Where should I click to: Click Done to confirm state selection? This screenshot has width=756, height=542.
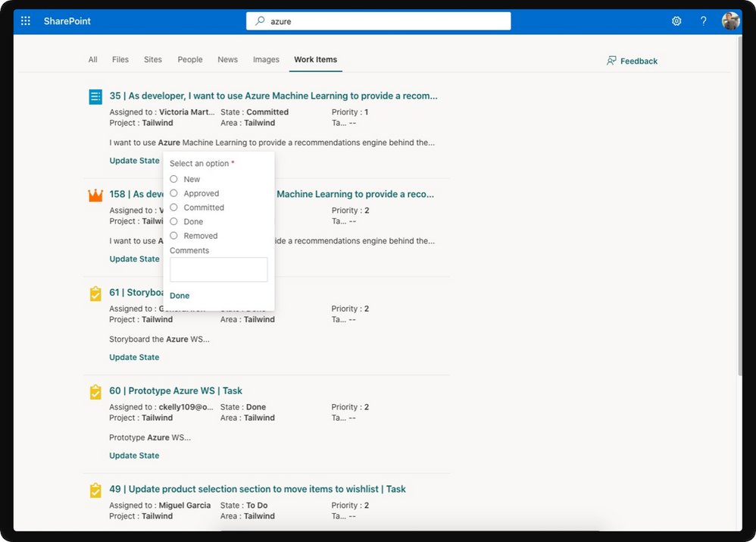[x=180, y=295]
